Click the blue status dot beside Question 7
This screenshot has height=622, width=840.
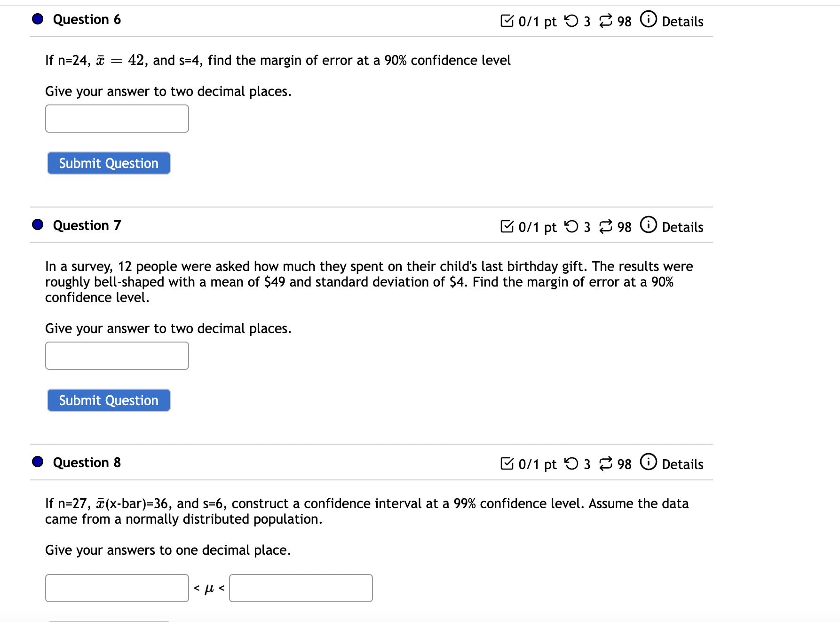[37, 224]
